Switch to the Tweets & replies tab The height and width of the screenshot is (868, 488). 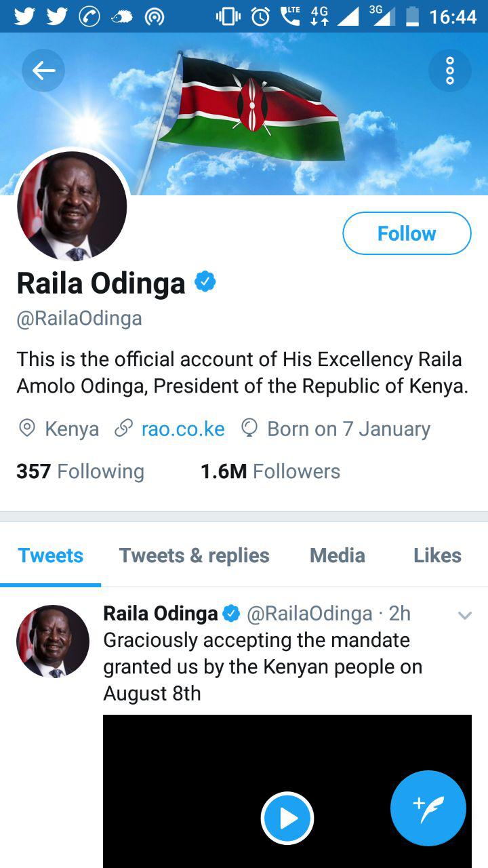(195, 555)
